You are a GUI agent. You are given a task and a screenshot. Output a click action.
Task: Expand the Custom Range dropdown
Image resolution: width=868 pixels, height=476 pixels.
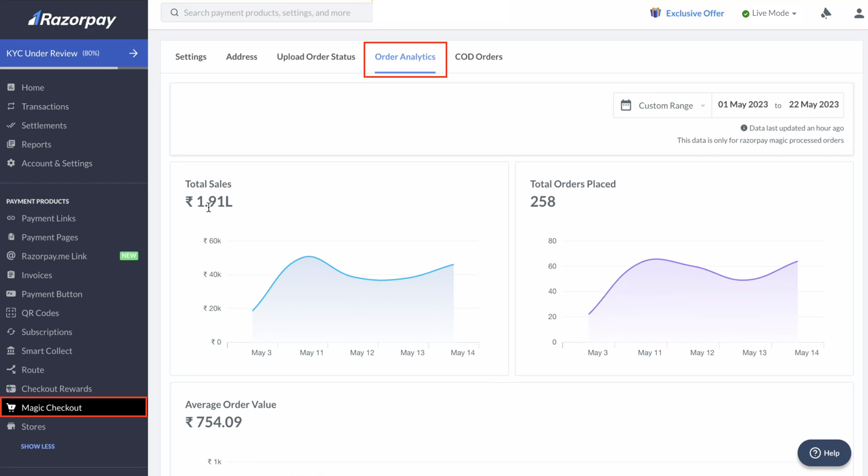[663, 105]
